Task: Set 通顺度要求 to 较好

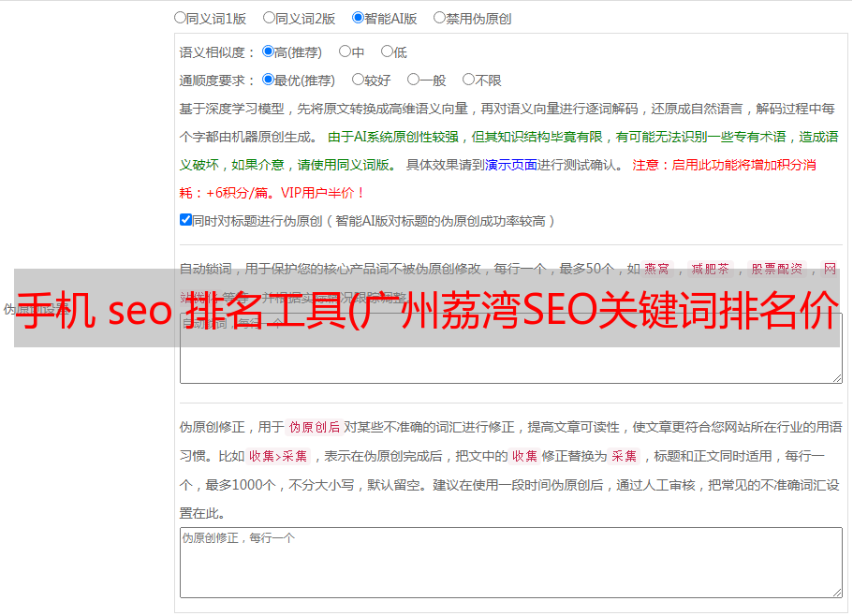Action: [358, 80]
